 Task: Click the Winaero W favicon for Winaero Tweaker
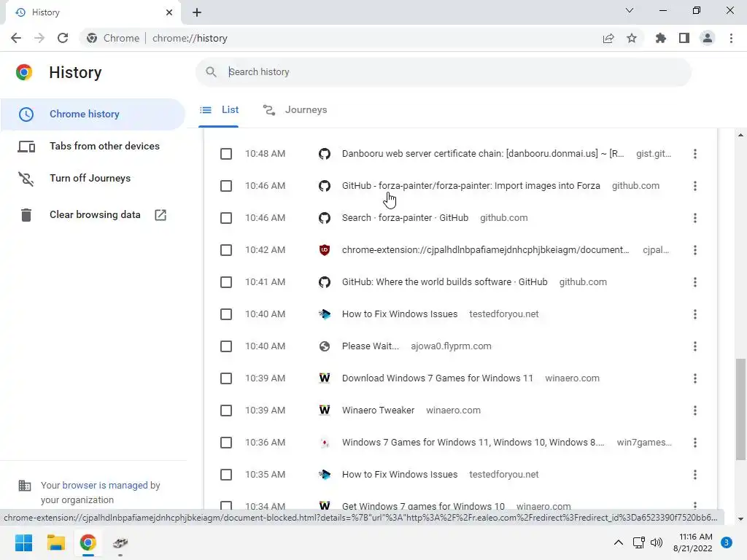pos(325,411)
